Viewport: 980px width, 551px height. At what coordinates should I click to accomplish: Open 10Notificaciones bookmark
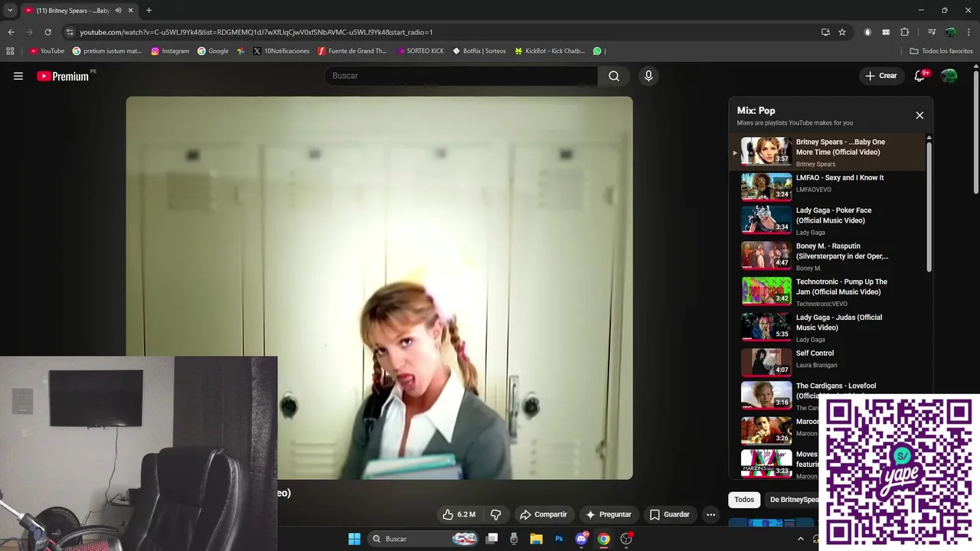281,51
